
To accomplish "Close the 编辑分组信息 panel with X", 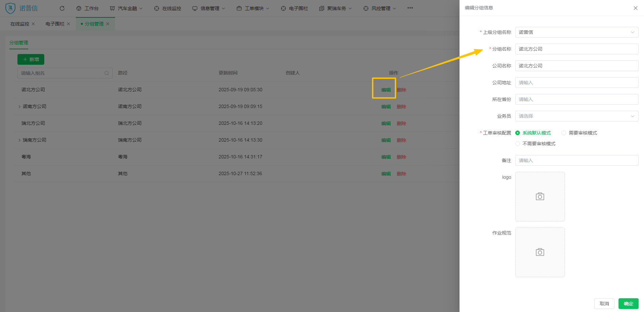I will point(635,8).
